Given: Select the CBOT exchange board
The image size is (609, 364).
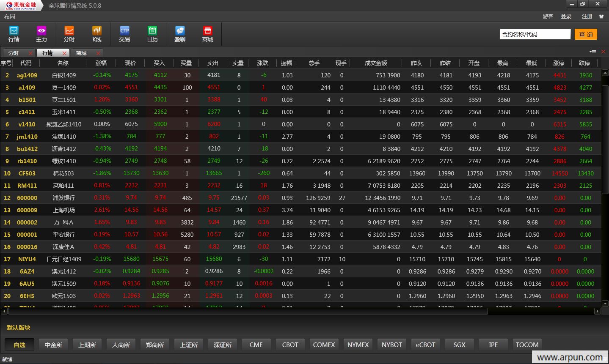Looking at the screenshot, I should (290, 345).
